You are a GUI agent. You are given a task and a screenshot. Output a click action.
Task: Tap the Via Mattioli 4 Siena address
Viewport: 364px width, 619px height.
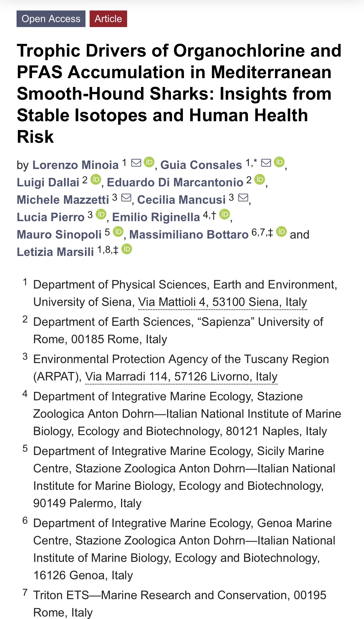[x=223, y=302]
